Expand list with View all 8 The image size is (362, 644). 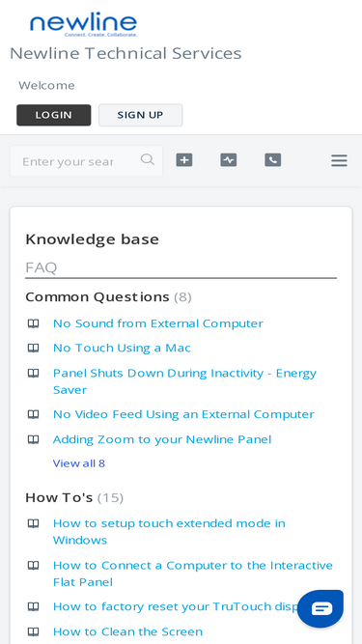click(79, 463)
